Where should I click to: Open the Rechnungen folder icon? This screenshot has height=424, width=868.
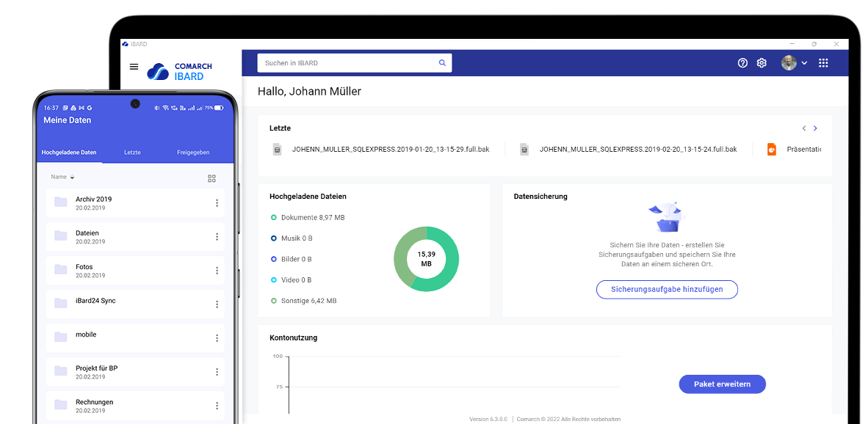click(x=61, y=404)
